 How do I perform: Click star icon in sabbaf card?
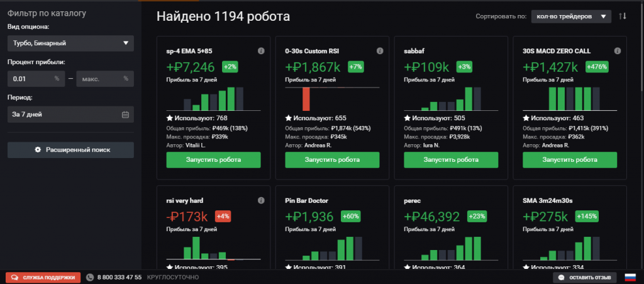tap(408, 118)
